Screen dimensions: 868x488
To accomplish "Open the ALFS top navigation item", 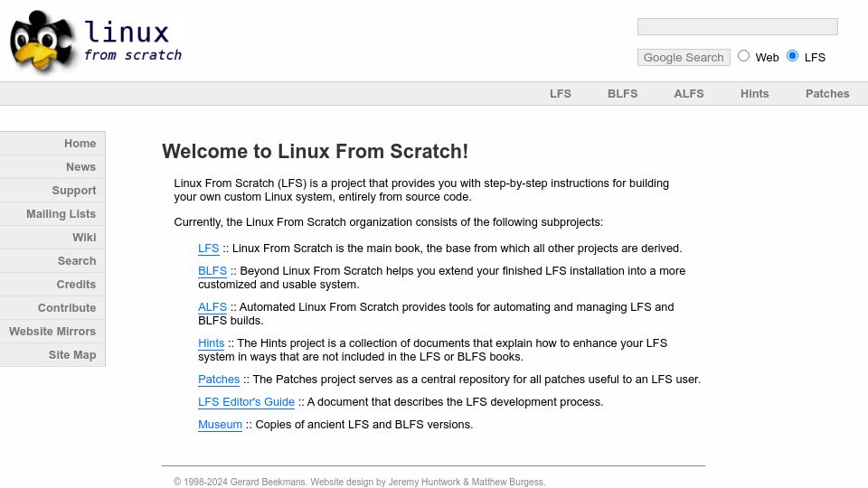I will (x=689, y=93).
